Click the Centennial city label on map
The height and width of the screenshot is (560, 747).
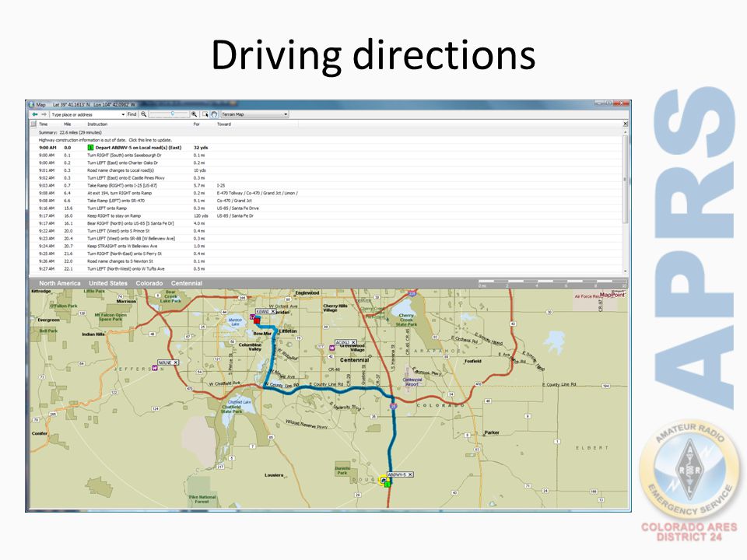(x=355, y=360)
